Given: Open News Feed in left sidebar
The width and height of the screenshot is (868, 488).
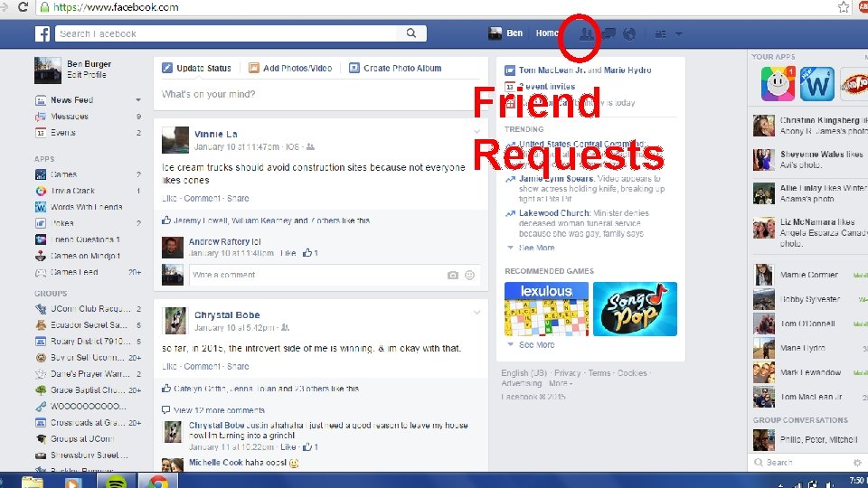Looking at the screenshot, I should tap(72, 100).
